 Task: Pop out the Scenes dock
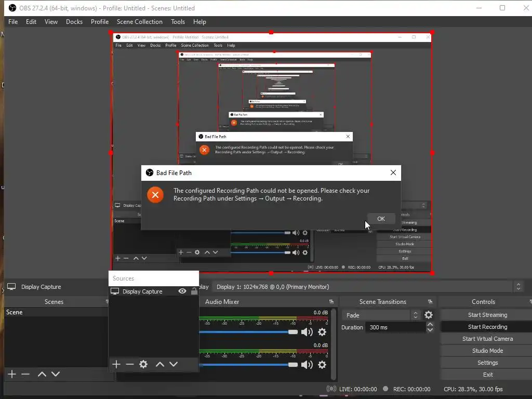(x=107, y=302)
